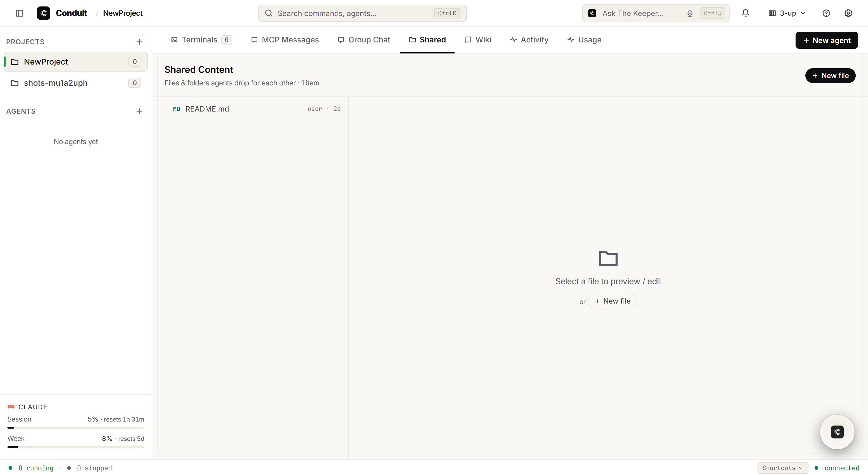868x475 pixels.
Task: Open the Wiki tab
Action: tap(478, 40)
